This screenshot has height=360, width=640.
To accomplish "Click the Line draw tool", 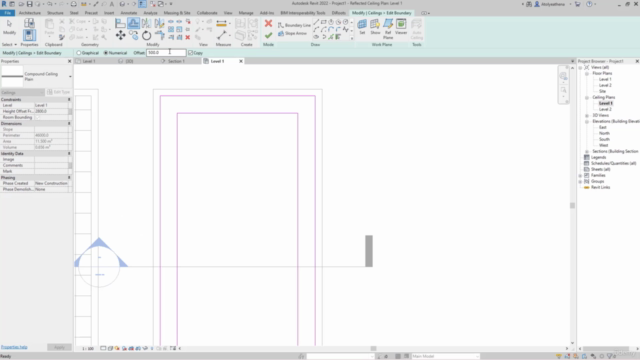I will [316, 22].
